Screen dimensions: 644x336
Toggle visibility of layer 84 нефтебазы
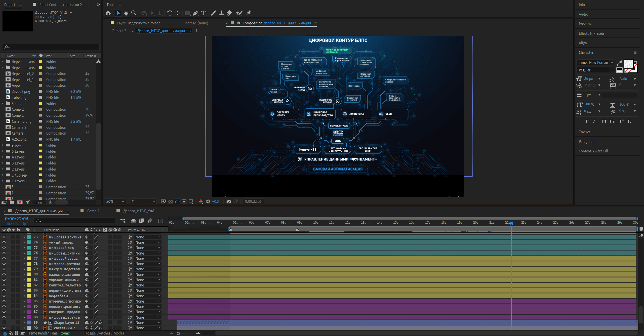point(4,296)
